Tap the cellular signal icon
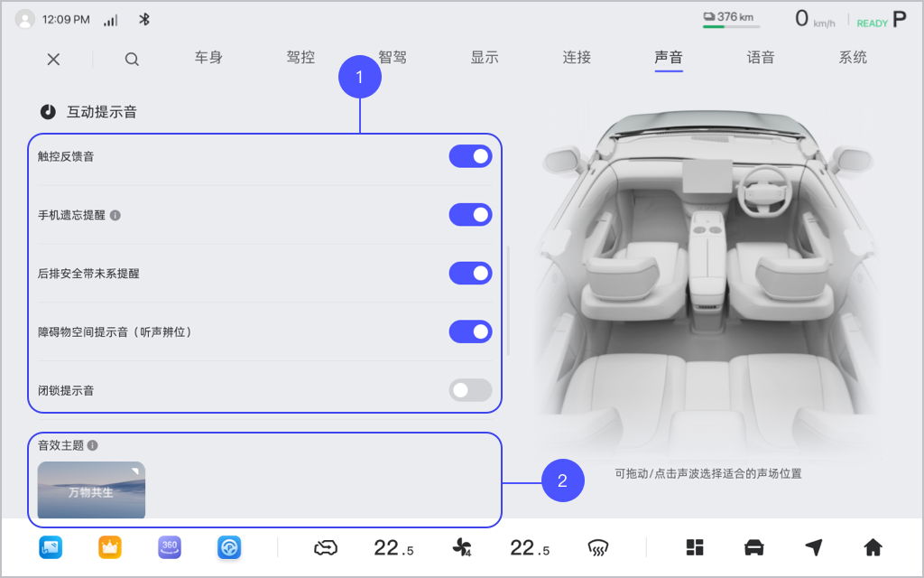The height and width of the screenshot is (578, 924). [x=111, y=20]
